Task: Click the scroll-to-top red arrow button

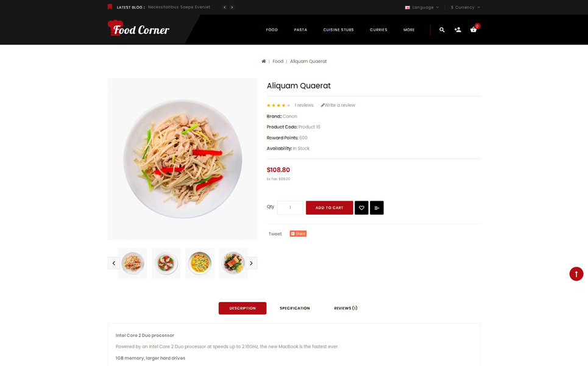Action: click(x=576, y=274)
